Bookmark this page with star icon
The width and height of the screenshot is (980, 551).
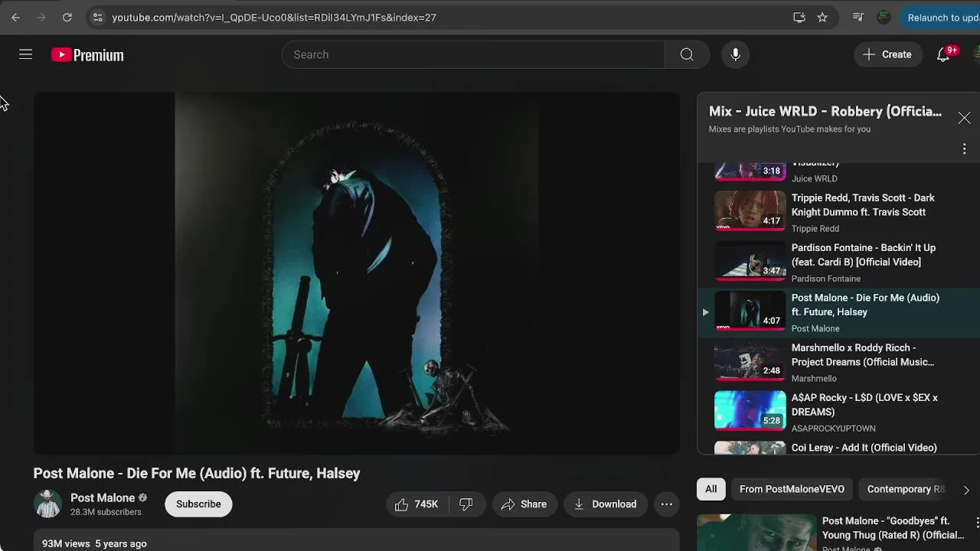click(822, 17)
